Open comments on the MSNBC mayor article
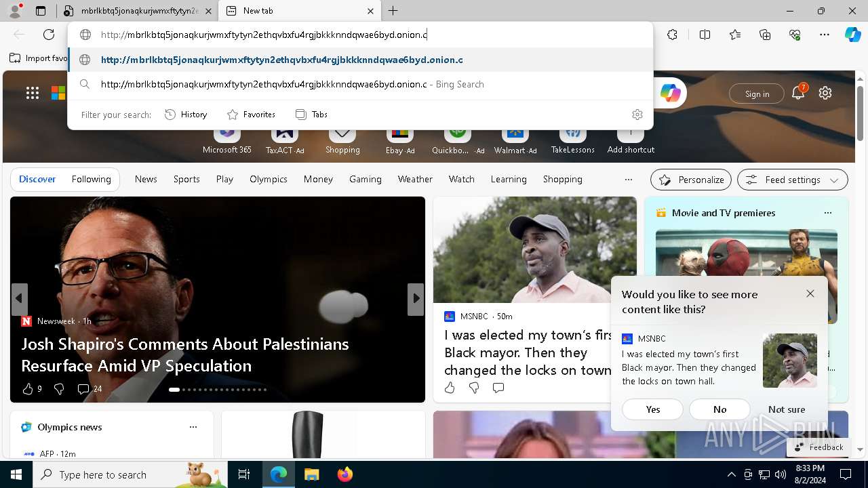 click(498, 388)
